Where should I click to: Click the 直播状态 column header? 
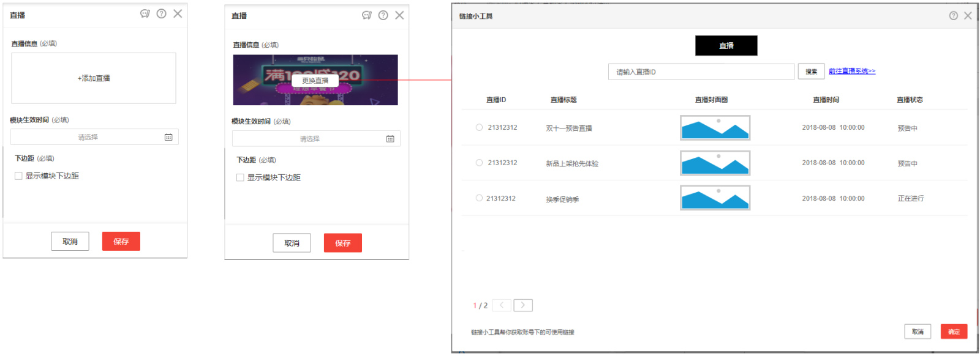(x=910, y=100)
